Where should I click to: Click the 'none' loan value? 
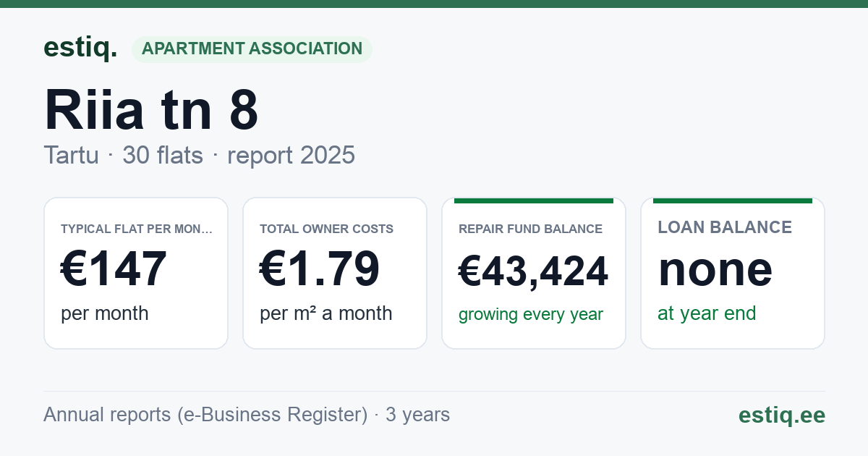(715, 269)
